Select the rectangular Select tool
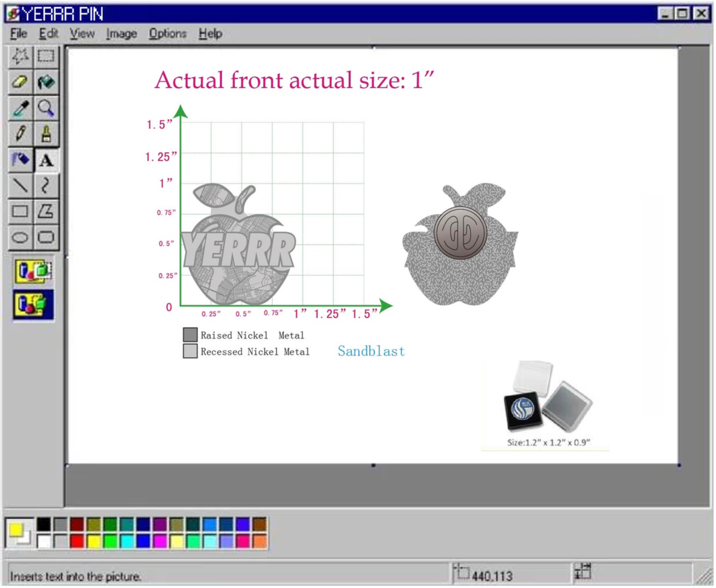The image size is (716, 588). point(47,56)
